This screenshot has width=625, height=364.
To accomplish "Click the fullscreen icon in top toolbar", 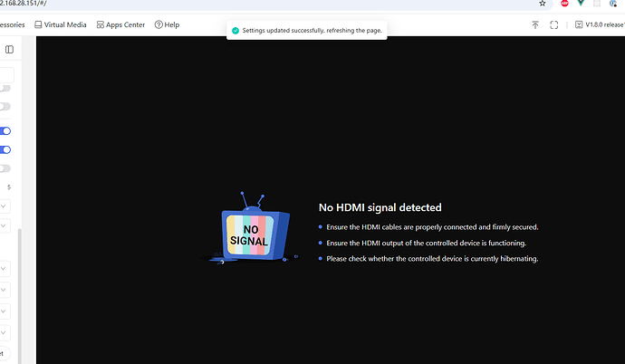I will click(x=553, y=24).
